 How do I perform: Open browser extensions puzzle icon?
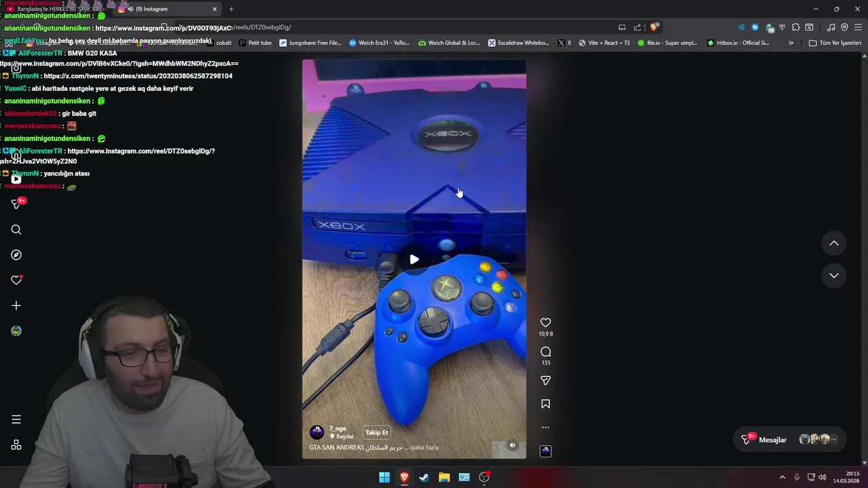(796, 27)
